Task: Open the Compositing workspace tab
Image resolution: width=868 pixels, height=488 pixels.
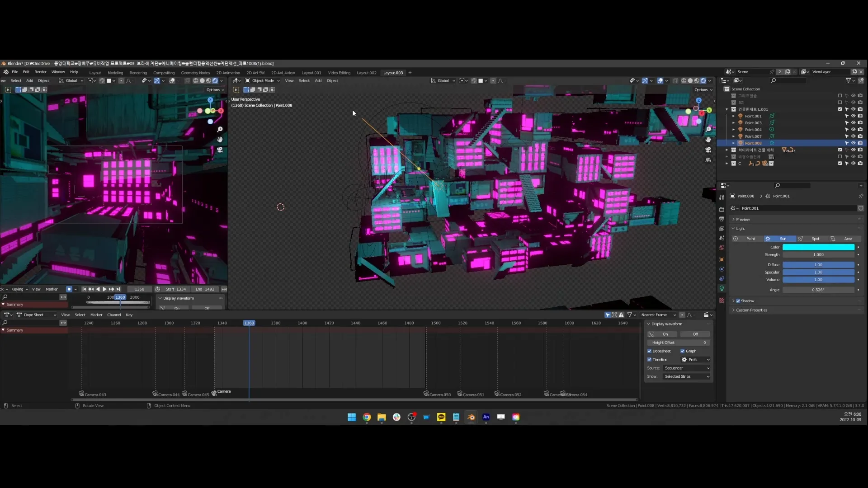Action: (164, 73)
